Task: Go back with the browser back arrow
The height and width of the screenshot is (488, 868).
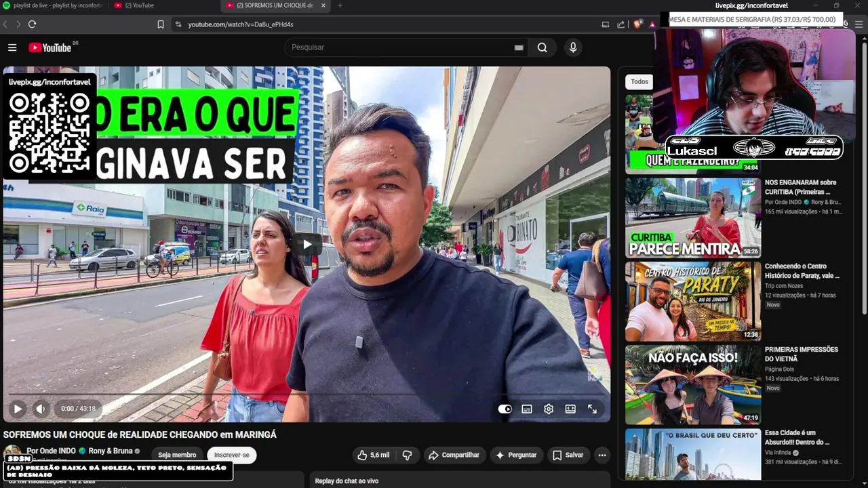Action: (x=5, y=24)
